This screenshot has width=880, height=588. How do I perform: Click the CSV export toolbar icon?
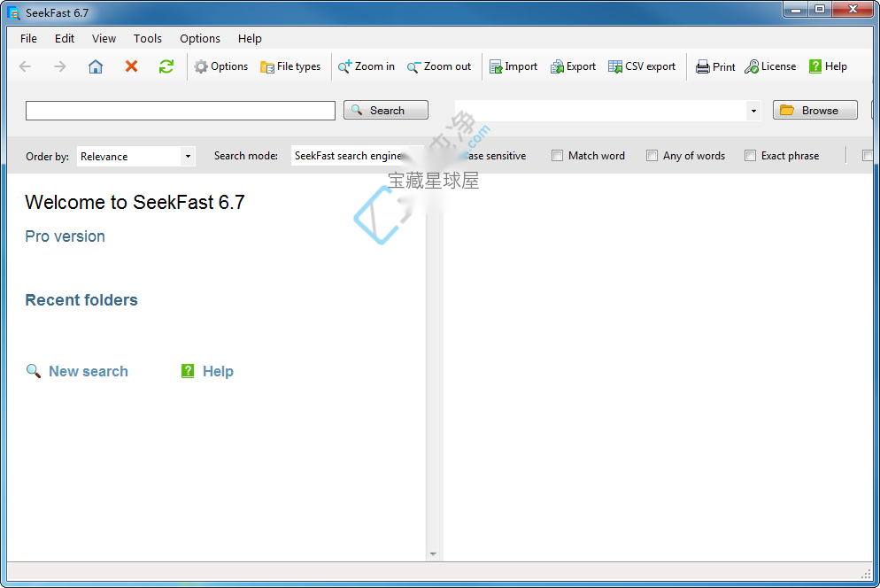point(642,66)
